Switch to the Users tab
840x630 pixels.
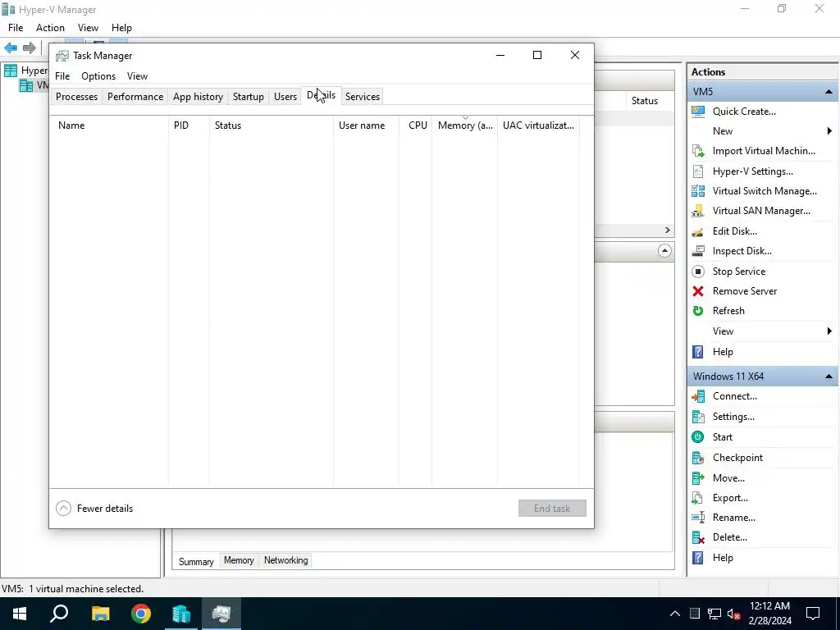click(285, 97)
